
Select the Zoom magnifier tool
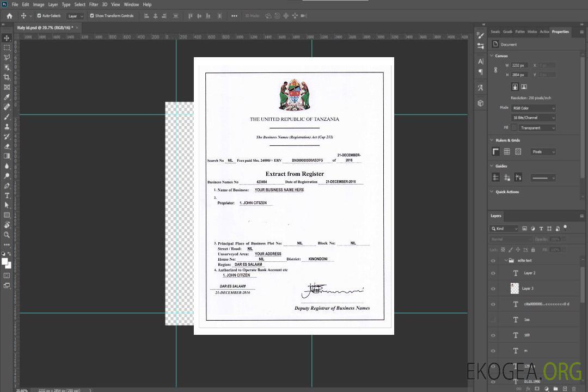tap(7, 235)
